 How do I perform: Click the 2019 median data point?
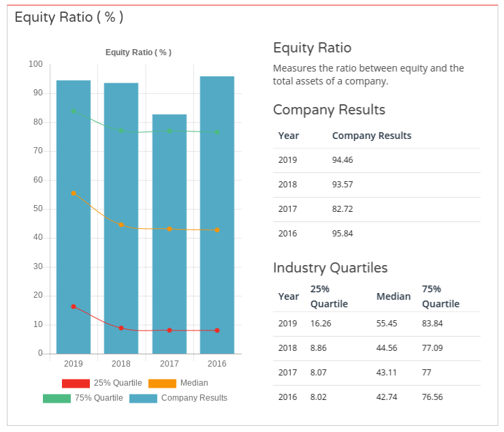click(x=74, y=194)
